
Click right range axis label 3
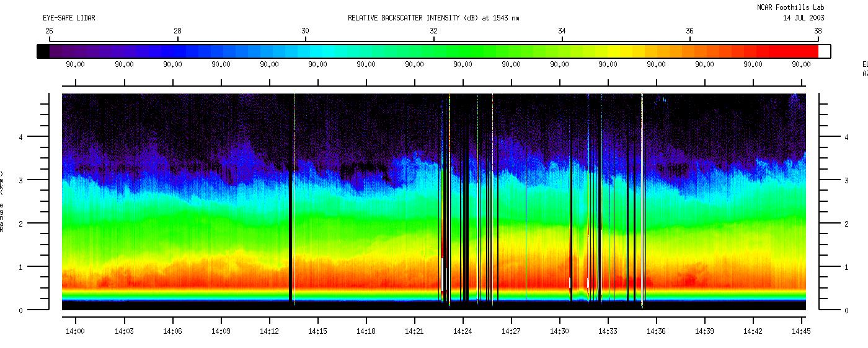847,180
